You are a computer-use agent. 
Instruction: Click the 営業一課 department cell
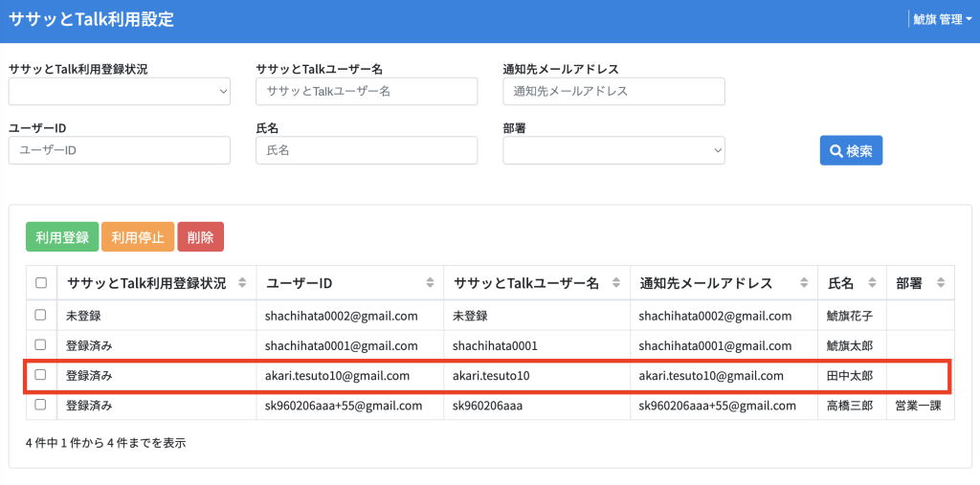point(918,406)
